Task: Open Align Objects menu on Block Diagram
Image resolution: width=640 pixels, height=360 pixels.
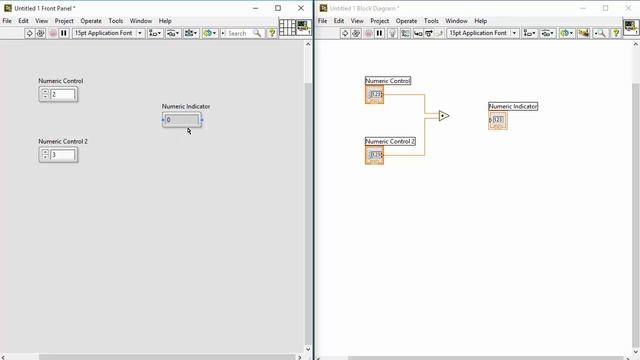Action: click(529, 33)
